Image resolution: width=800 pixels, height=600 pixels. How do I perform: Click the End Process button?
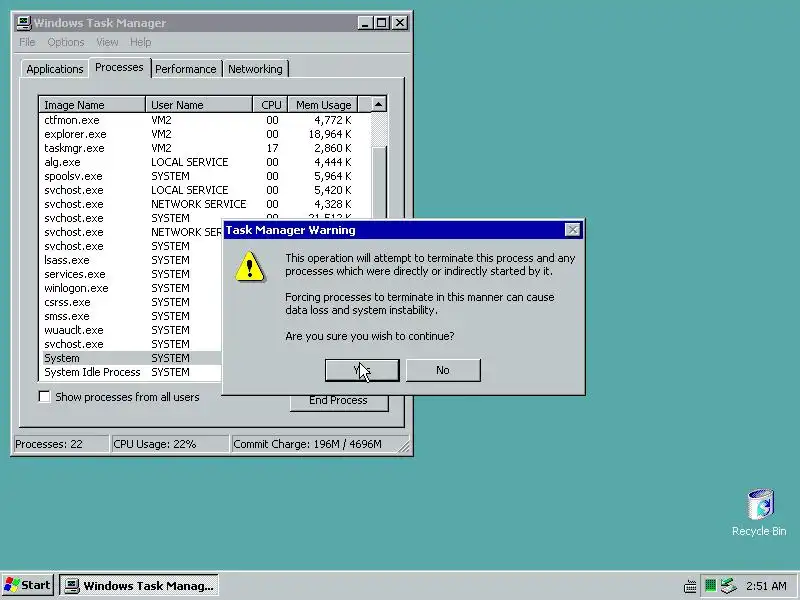tap(339, 402)
